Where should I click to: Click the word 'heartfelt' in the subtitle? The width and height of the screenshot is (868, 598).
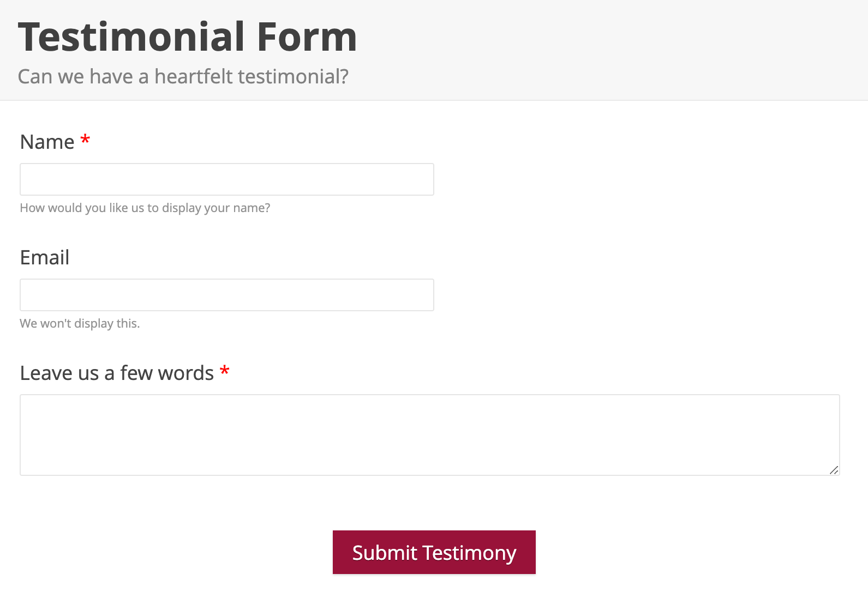tap(194, 76)
